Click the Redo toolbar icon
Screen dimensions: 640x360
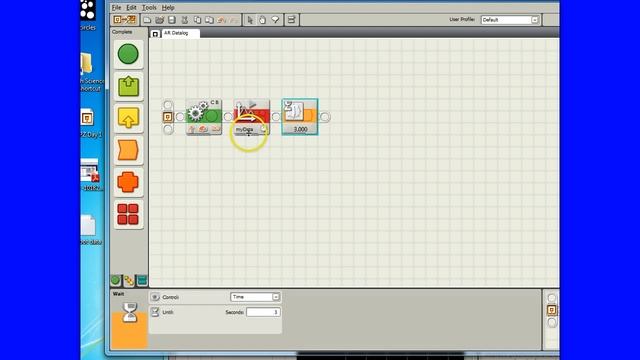click(x=234, y=20)
